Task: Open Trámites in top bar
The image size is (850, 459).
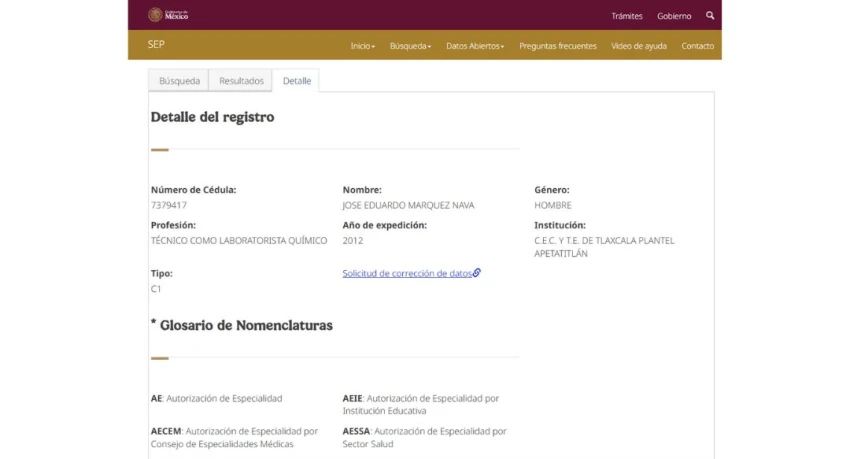Action: click(x=627, y=16)
